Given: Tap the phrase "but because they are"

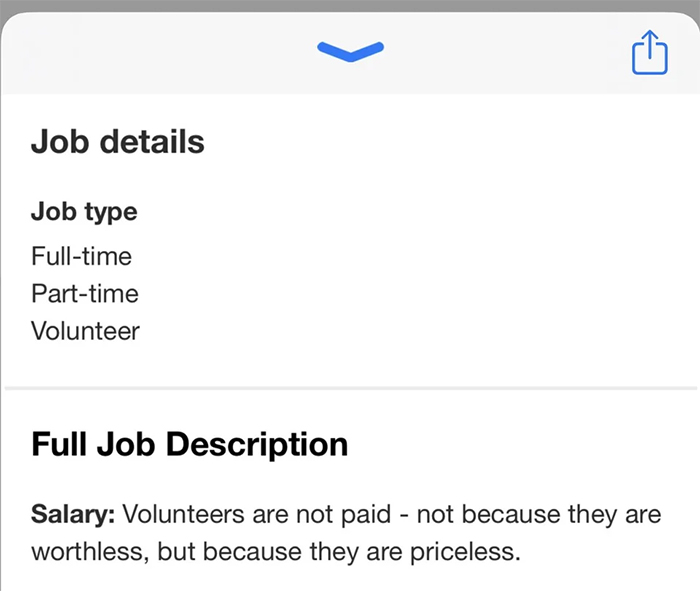Looking at the screenshot, I should pyautogui.click(x=282, y=552).
